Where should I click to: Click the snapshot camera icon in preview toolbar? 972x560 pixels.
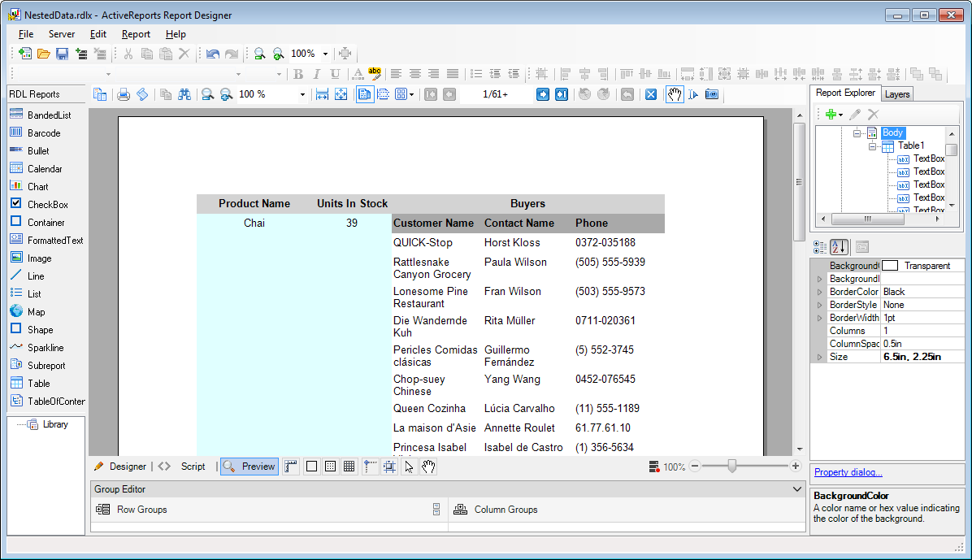coord(712,94)
